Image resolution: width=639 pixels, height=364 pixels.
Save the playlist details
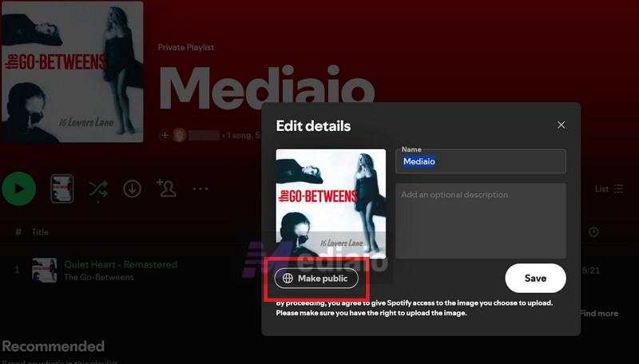[x=535, y=278]
